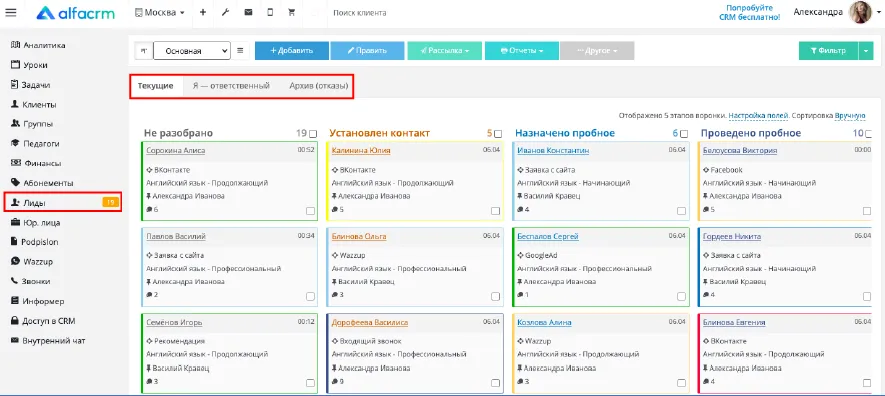
Task: Click the small funnel icon left of Основная
Action: point(144,51)
